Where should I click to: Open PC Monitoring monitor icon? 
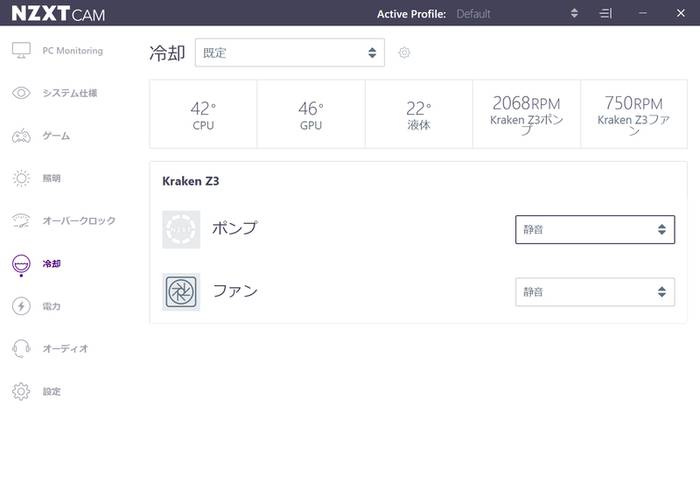tap(21, 50)
